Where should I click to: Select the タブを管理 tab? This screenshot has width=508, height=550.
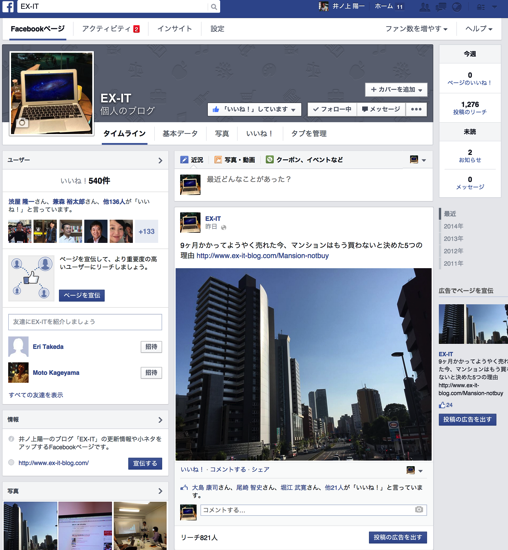point(309,134)
